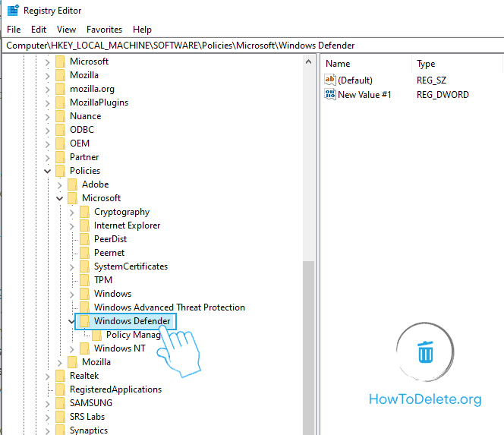The width and height of the screenshot is (504, 435).
Task: Select the (Default) value name
Action: (355, 80)
